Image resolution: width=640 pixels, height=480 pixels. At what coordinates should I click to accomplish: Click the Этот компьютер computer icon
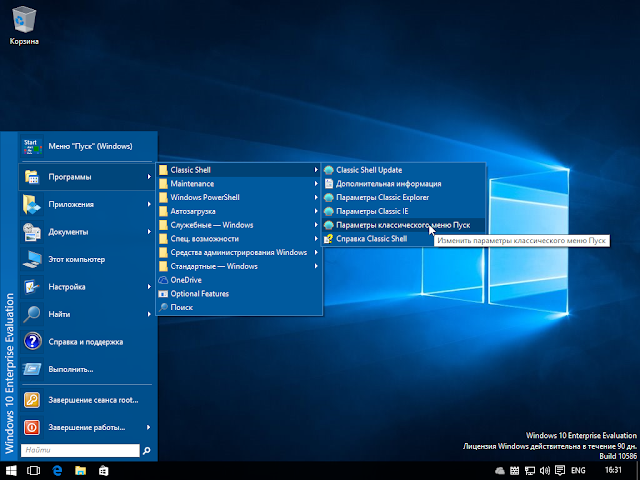[x=32, y=259]
